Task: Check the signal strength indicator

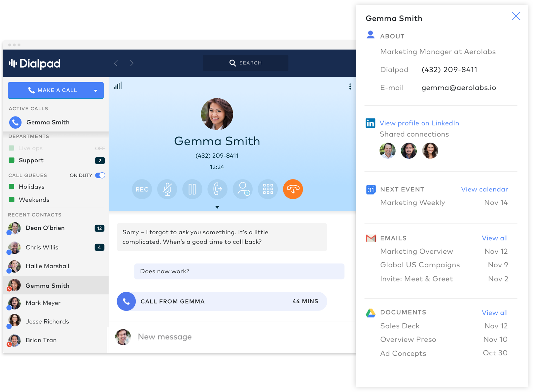Action: 118,86
